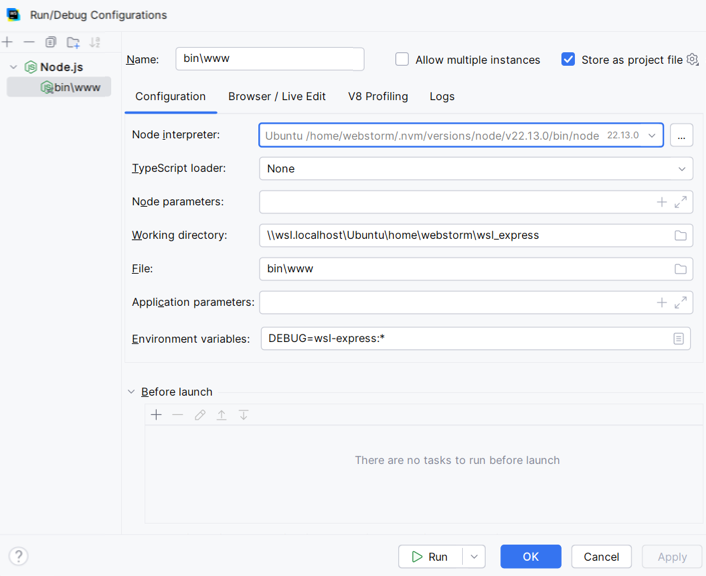Open the Store as project file gear settings
The image size is (706, 576).
[x=692, y=60]
